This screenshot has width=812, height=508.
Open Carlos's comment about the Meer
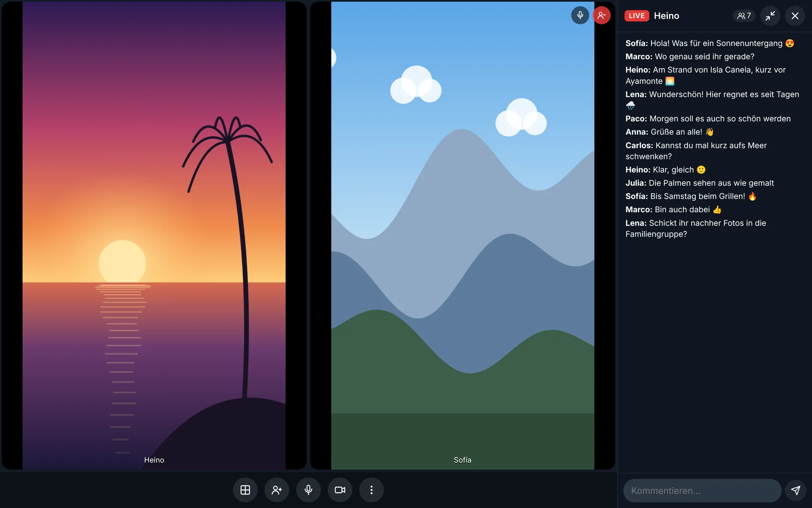tap(696, 151)
